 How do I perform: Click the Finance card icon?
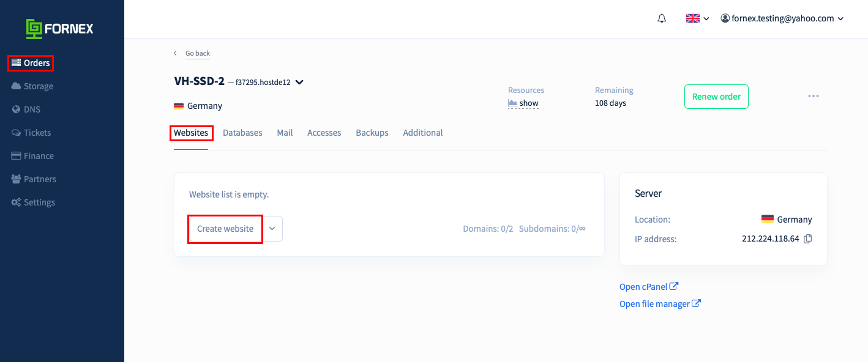tap(17, 156)
